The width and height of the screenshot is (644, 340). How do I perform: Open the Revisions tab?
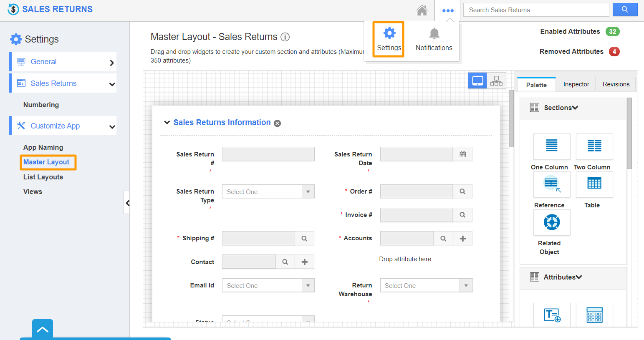[x=616, y=84]
